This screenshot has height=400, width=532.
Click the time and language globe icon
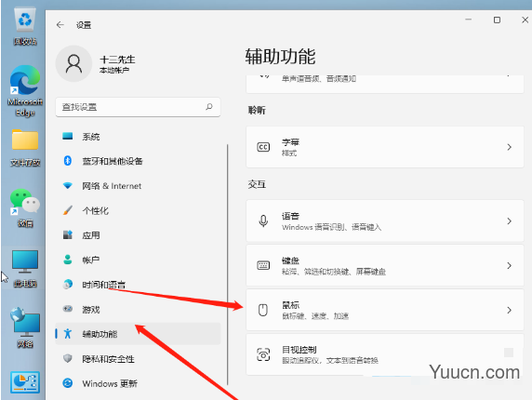tap(68, 284)
